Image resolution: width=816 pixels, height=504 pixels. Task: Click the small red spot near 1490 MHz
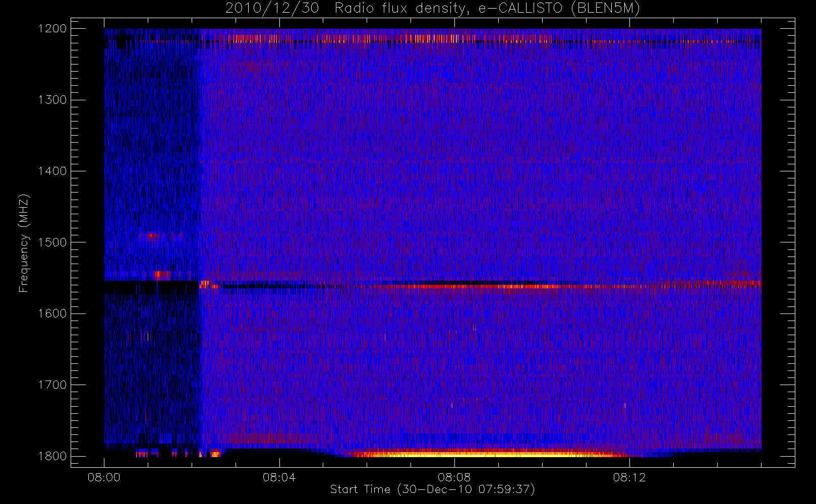151,235
